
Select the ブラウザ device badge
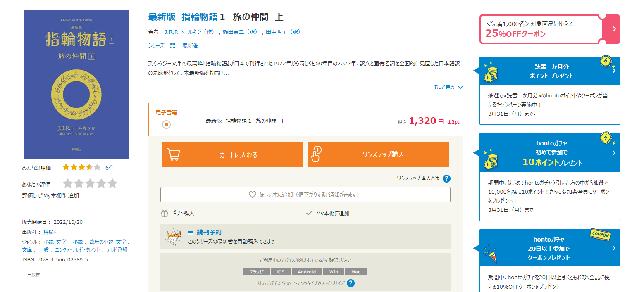(256, 272)
